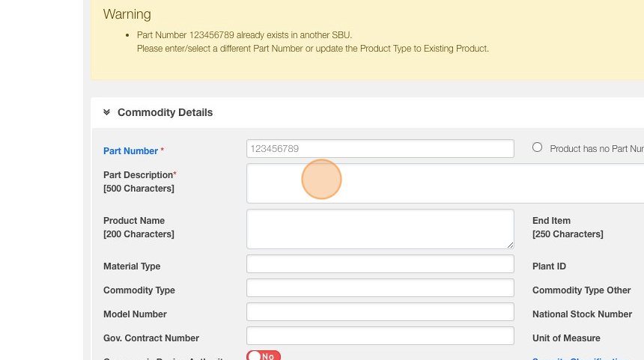Viewport: 644px width, 360px height.
Task: Grab the Product Name textarea resize handle
Action: 510,245
